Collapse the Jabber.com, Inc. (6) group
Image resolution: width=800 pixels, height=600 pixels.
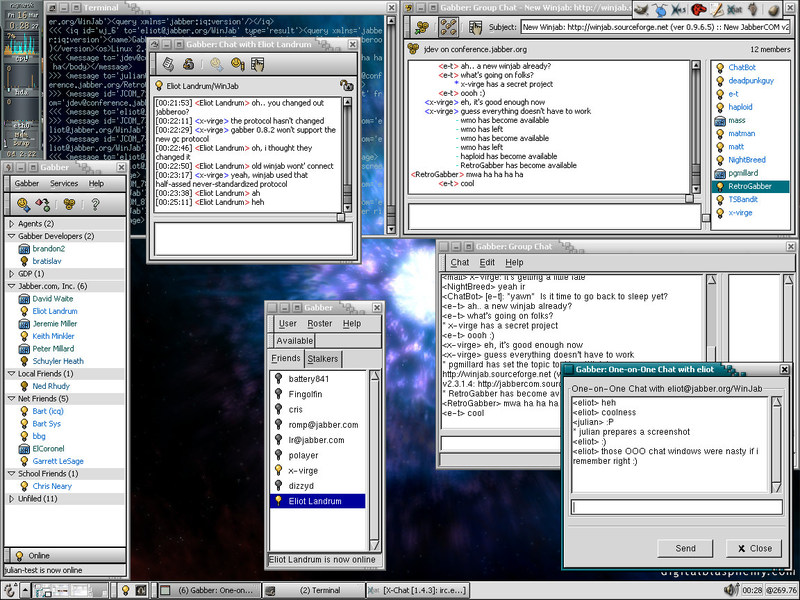(11, 286)
